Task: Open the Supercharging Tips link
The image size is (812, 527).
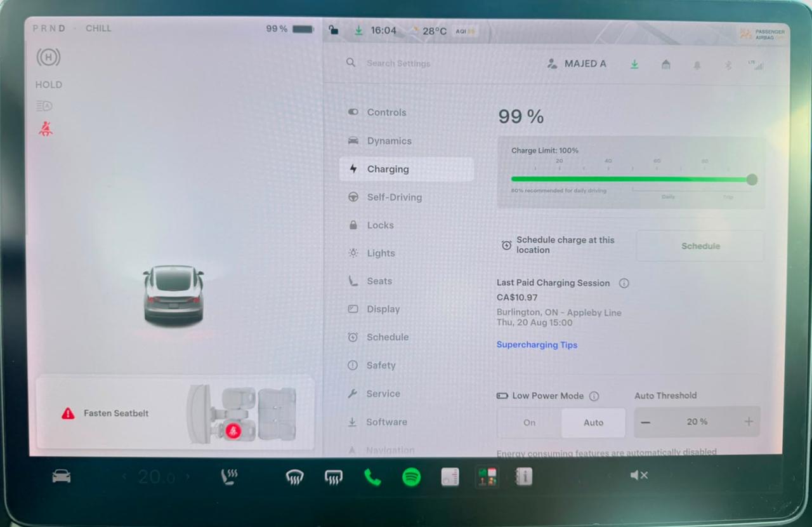Action: (537, 345)
